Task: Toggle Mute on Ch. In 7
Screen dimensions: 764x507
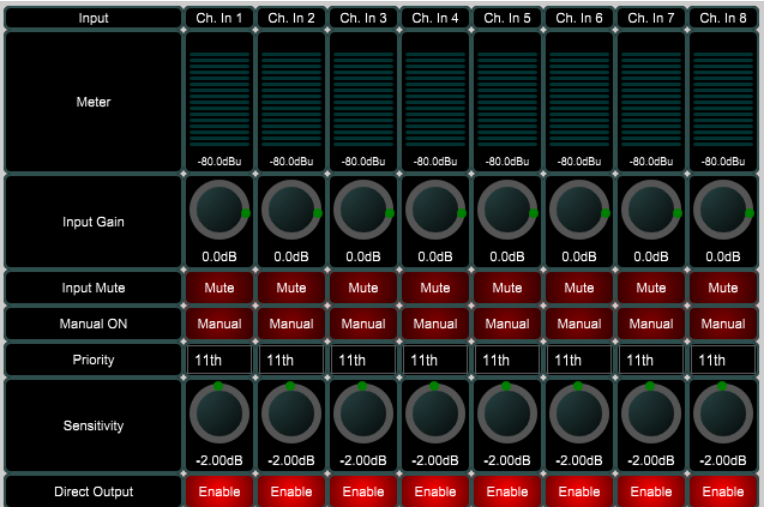Action: (651, 288)
